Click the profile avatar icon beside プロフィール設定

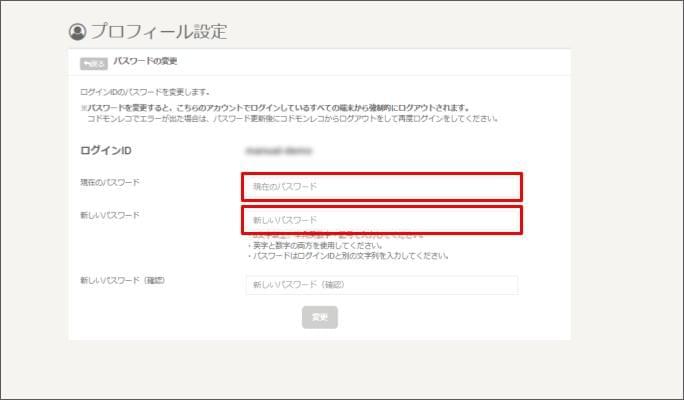(x=78, y=32)
